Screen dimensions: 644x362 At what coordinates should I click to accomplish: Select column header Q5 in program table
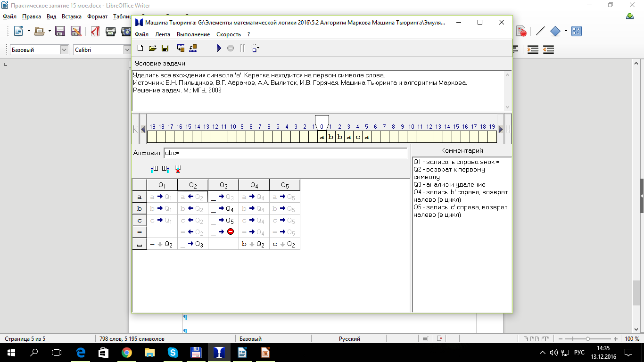click(x=285, y=185)
